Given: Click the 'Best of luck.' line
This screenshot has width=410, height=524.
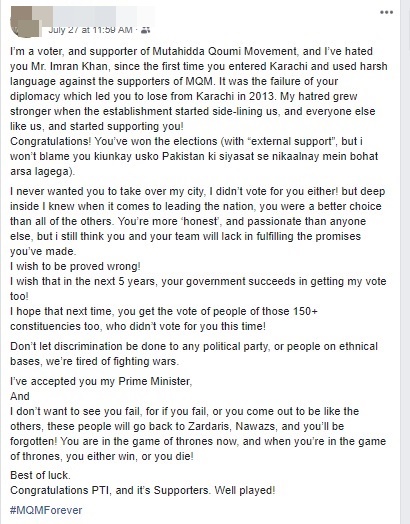Looking at the screenshot, I should pyautogui.click(x=40, y=475).
